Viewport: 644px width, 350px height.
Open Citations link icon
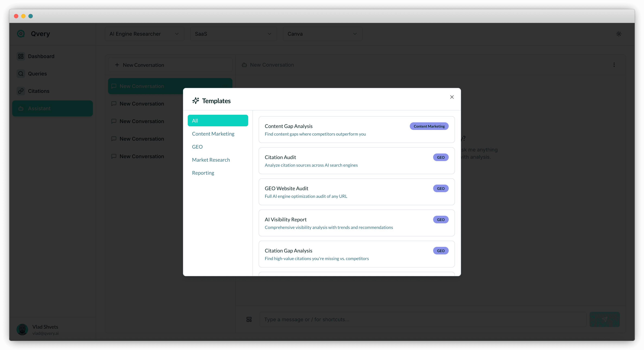point(21,91)
